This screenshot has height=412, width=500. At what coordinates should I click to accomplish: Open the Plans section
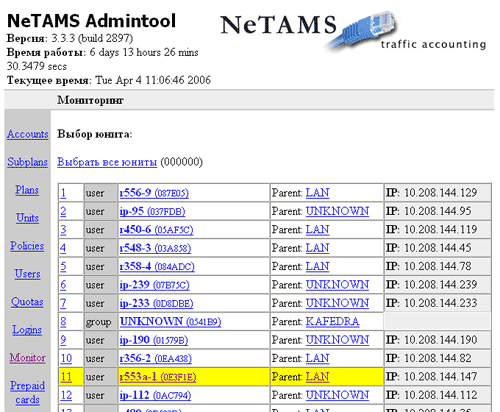27,190
